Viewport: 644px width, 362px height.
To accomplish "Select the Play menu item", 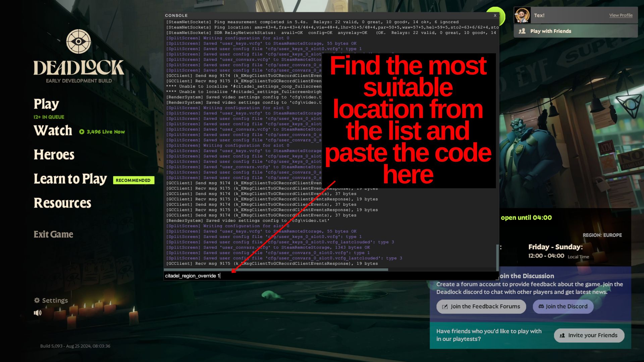I will 46,103.
